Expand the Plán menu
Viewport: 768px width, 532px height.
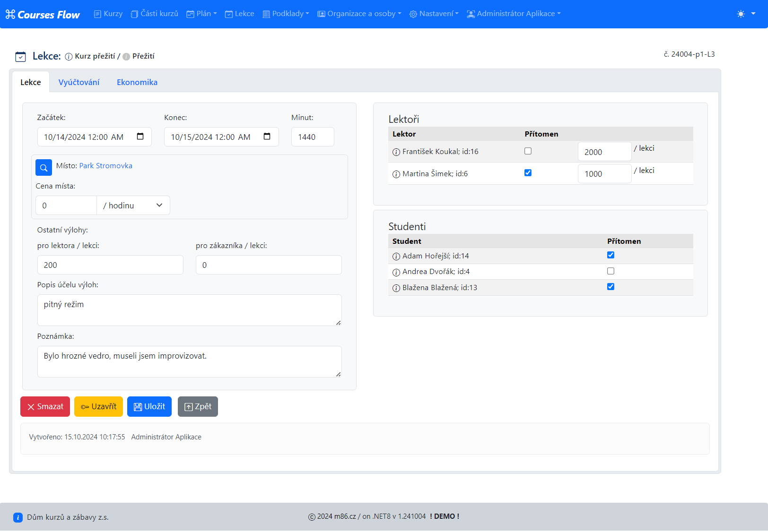201,14
